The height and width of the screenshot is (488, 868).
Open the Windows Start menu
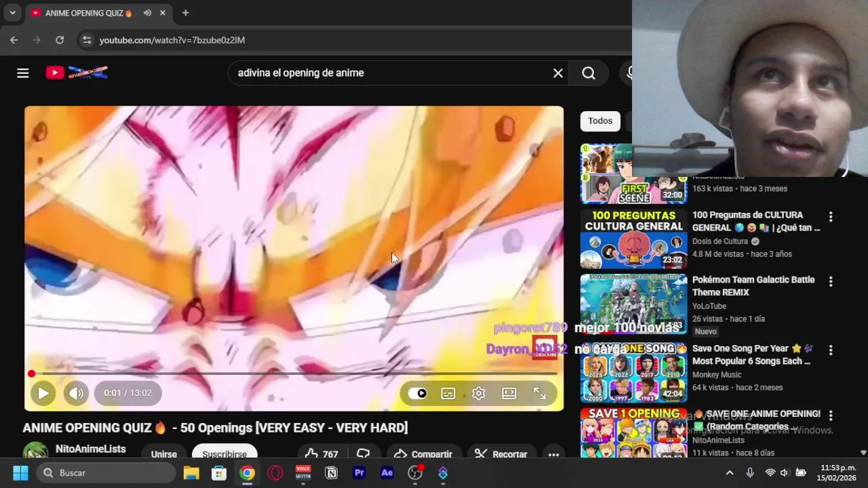(x=20, y=473)
